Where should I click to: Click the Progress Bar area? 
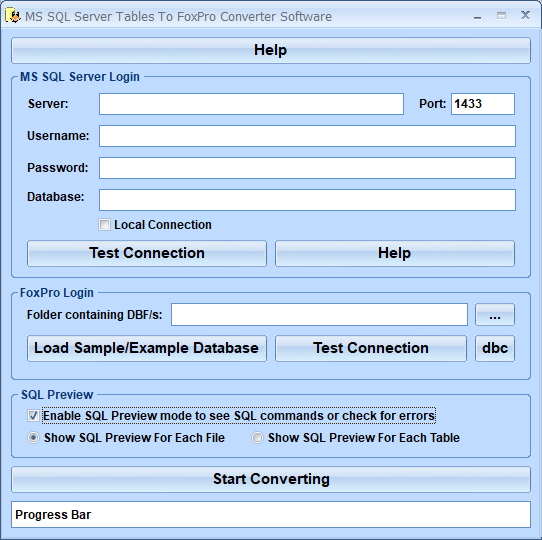pos(271,514)
